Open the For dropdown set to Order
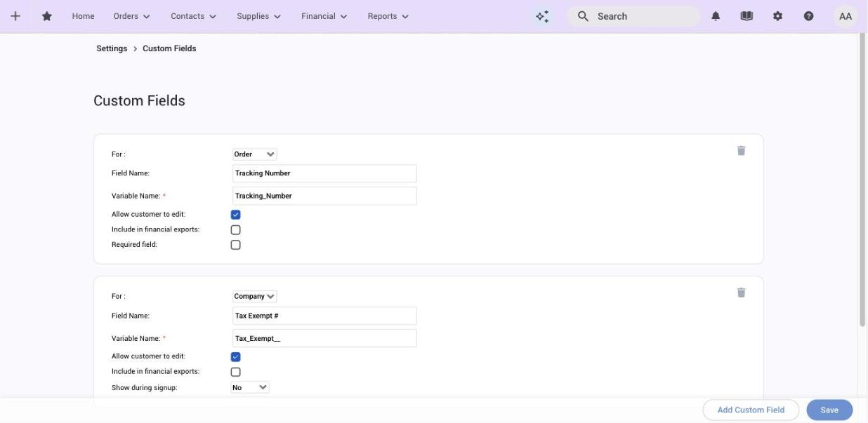868x423 pixels. click(x=254, y=154)
